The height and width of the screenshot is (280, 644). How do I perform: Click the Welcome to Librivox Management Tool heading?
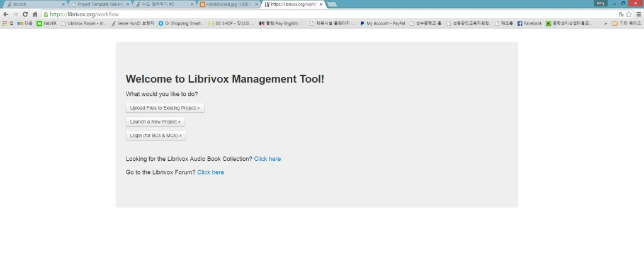coord(225,79)
